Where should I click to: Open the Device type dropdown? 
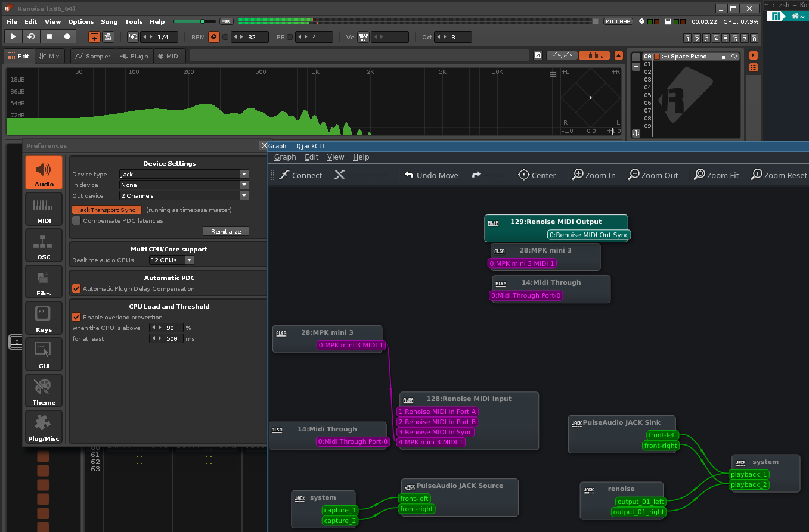(184, 174)
